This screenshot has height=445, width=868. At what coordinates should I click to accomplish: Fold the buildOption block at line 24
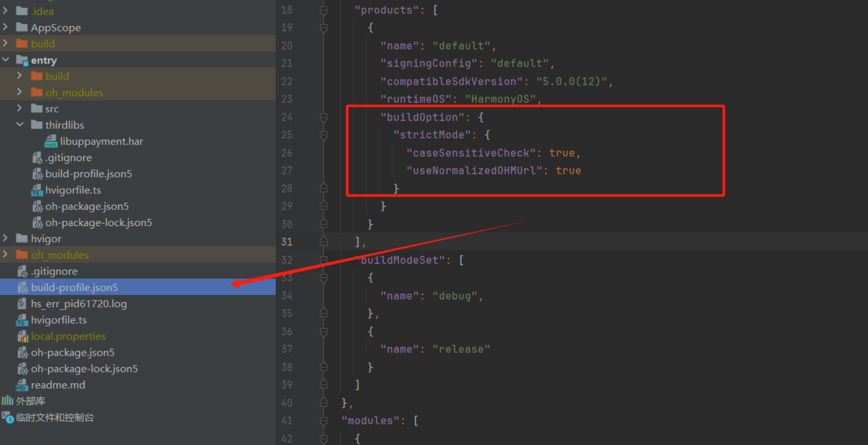pyautogui.click(x=323, y=117)
